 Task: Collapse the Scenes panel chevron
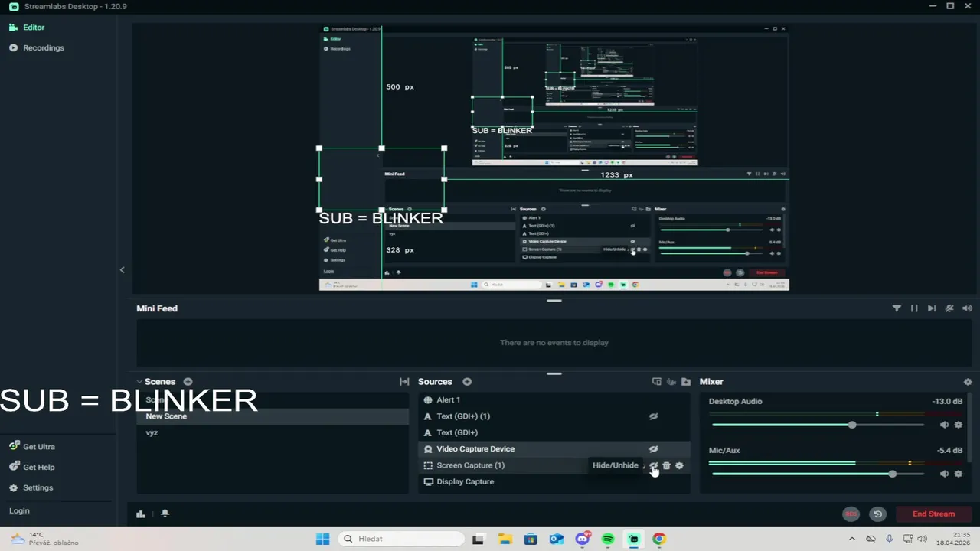(x=139, y=382)
